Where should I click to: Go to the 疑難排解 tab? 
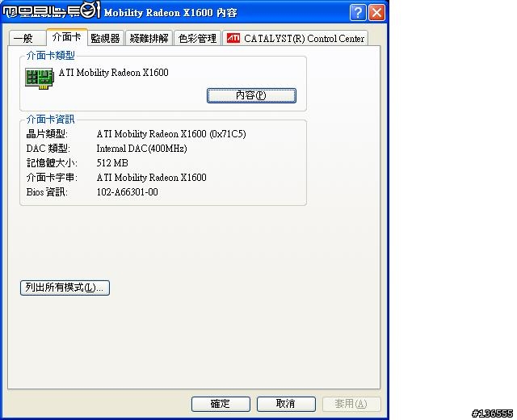tap(149, 38)
